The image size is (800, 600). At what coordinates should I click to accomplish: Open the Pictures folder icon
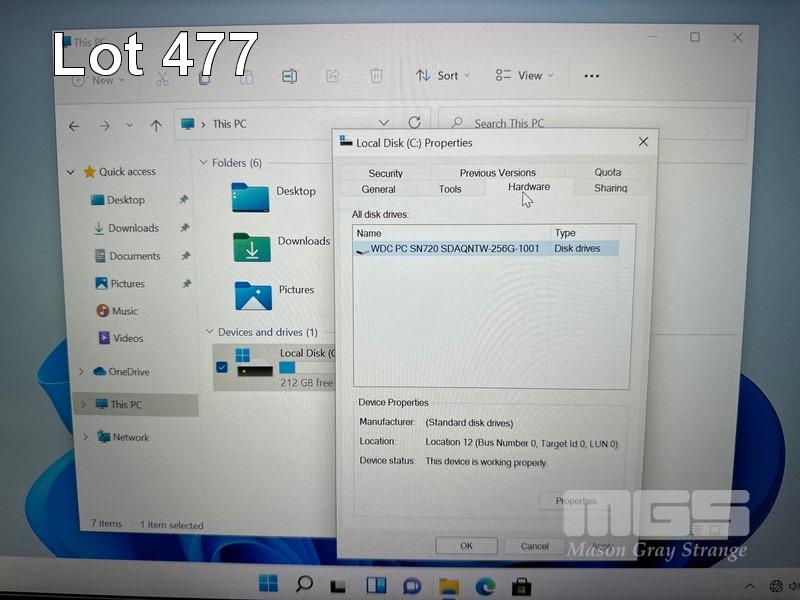coord(253,295)
